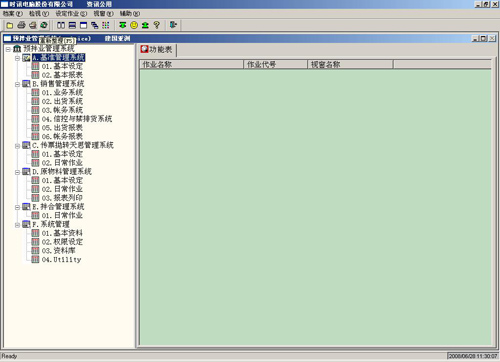Collapse the B. 销售管理系统 branch
The width and height of the screenshot is (500, 362).
point(17,84)
